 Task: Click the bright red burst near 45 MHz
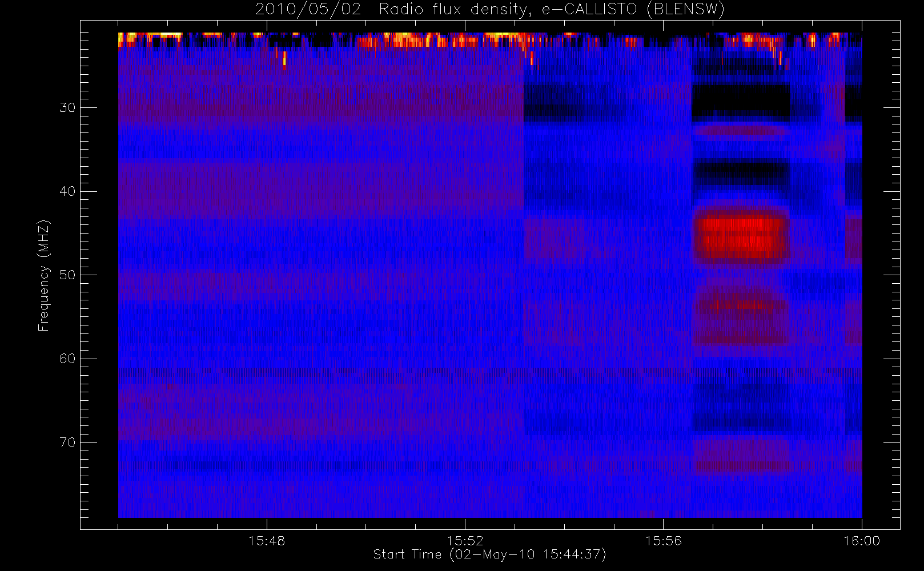coord(741,235)
